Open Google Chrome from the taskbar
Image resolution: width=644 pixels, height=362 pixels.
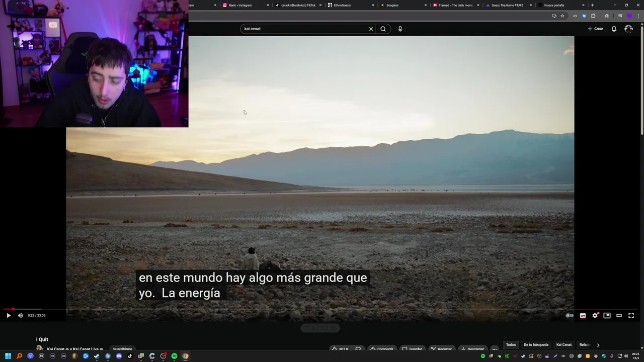185,356
